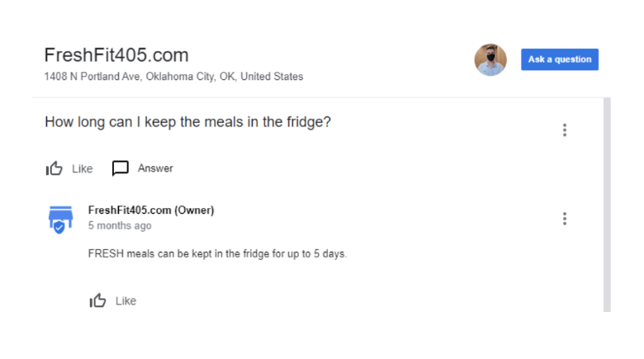Click the Ask a question button

click(560, 59)
